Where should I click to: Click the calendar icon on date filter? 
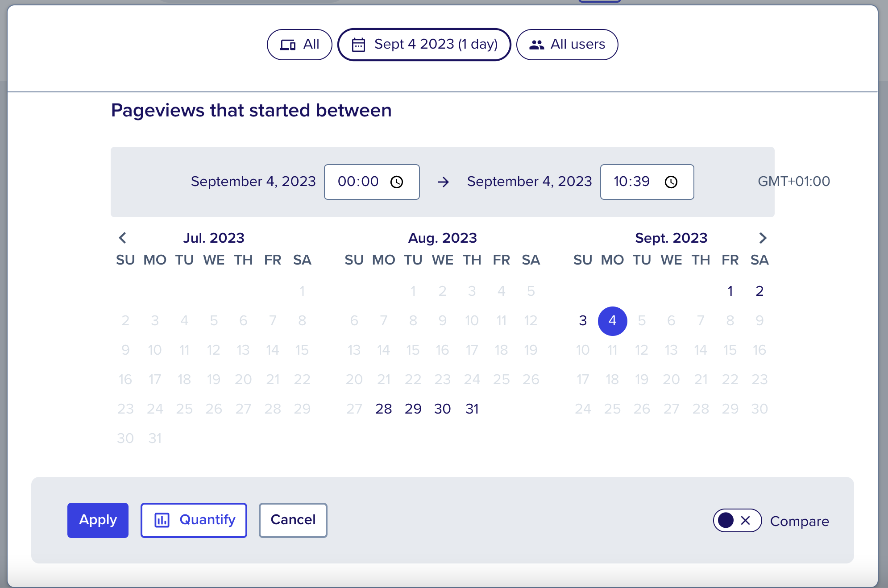pos(358,45)
